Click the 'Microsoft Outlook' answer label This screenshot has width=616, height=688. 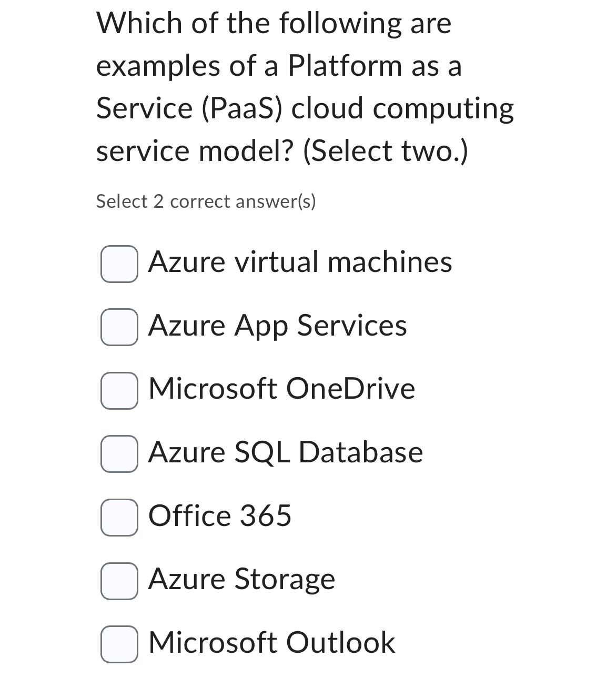coord(271,642)
